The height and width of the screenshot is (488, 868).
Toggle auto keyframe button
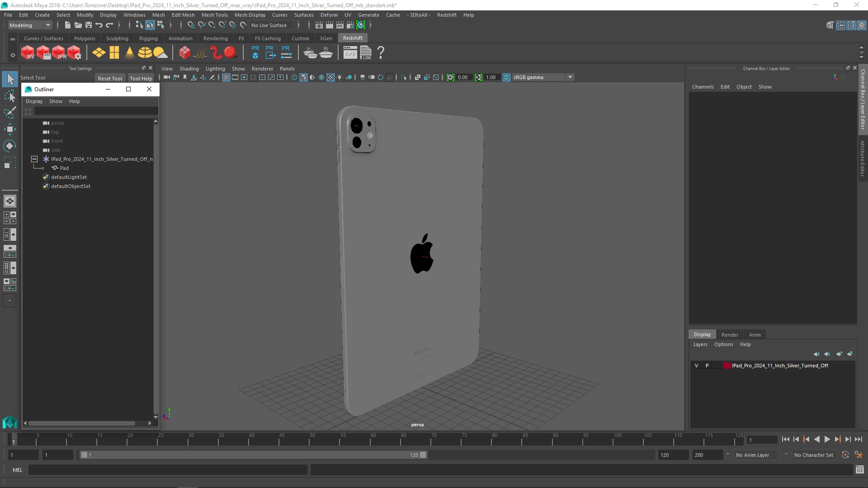pos(845,455)
